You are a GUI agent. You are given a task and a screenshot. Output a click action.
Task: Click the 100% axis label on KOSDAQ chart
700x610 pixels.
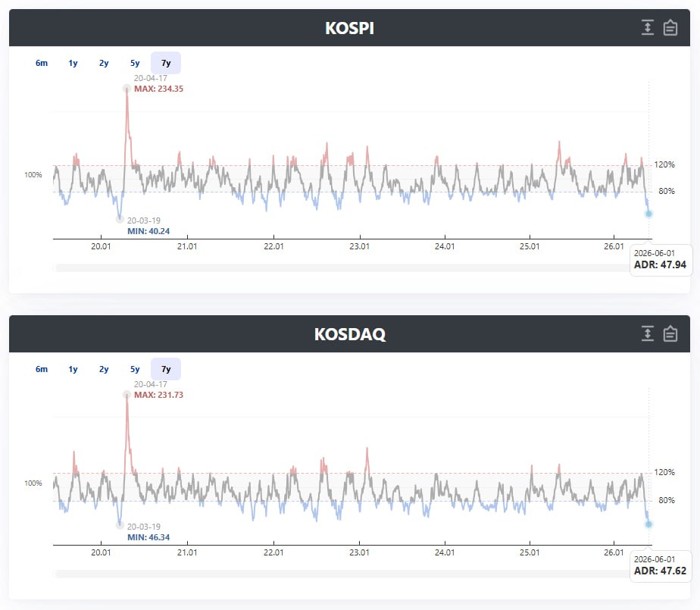coord(33,483)
